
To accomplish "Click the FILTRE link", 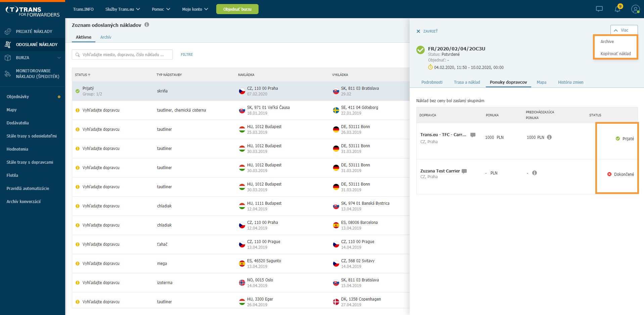I will [187, 54].
